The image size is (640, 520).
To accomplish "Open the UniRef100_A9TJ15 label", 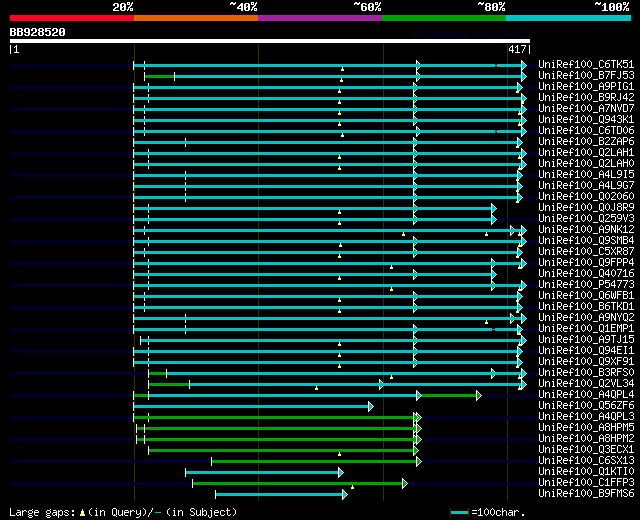I will coord(586,340).
